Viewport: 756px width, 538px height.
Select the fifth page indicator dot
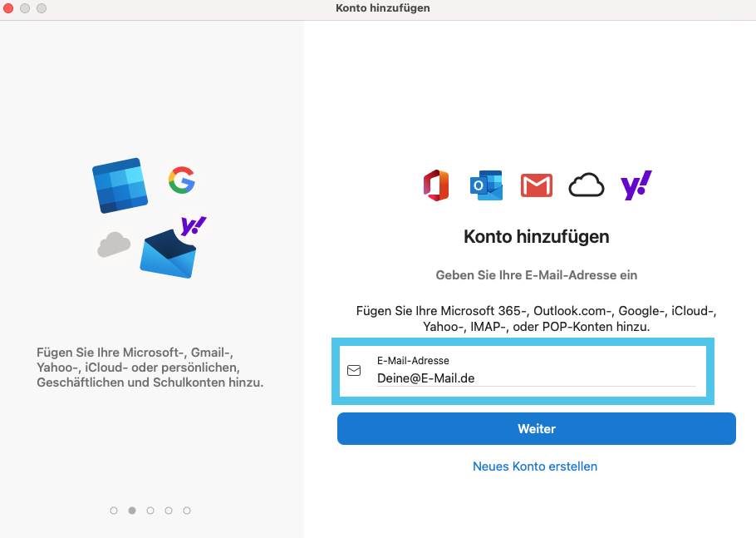pyautogui.click(x=187, y=511)
